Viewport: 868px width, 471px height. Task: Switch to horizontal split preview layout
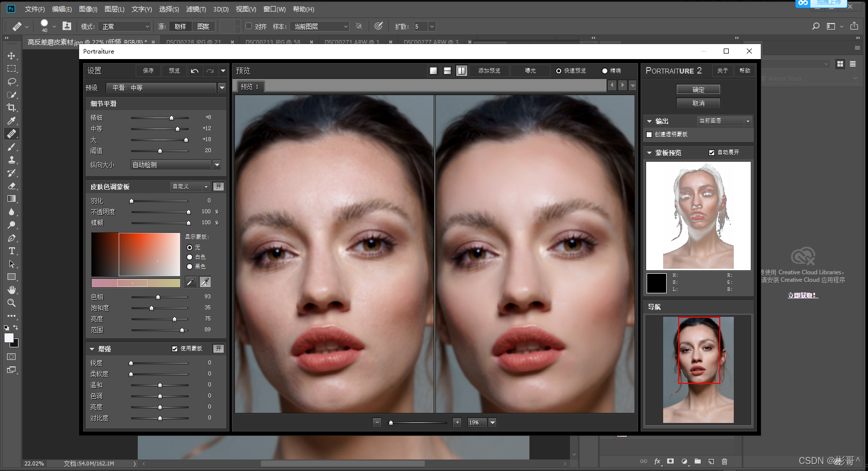(447, 71)
